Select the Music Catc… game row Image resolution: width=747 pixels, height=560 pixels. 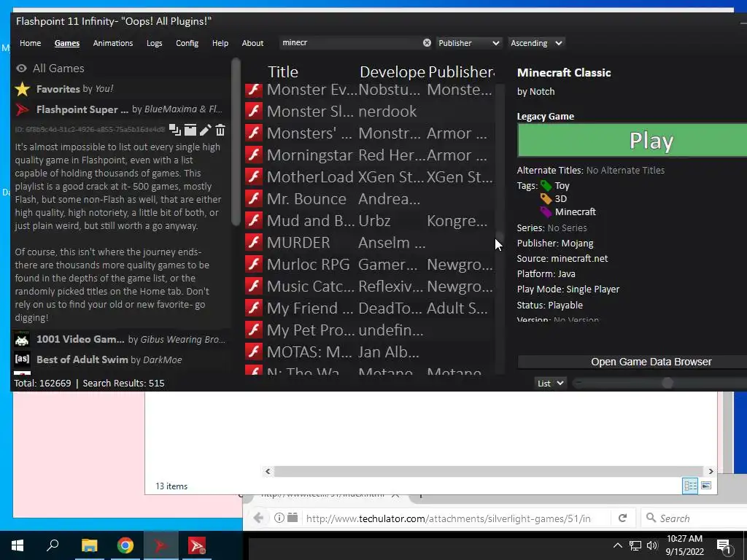(x=370, y=287)
